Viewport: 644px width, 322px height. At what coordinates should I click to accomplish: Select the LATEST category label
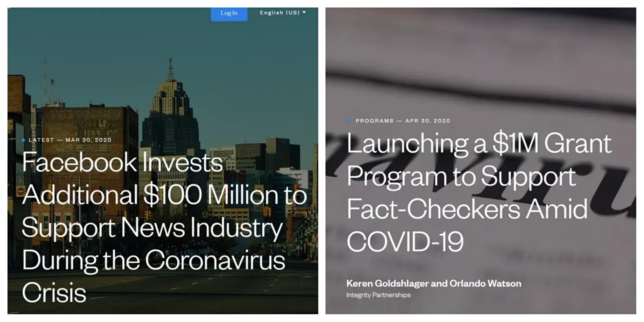coord(41,140)
